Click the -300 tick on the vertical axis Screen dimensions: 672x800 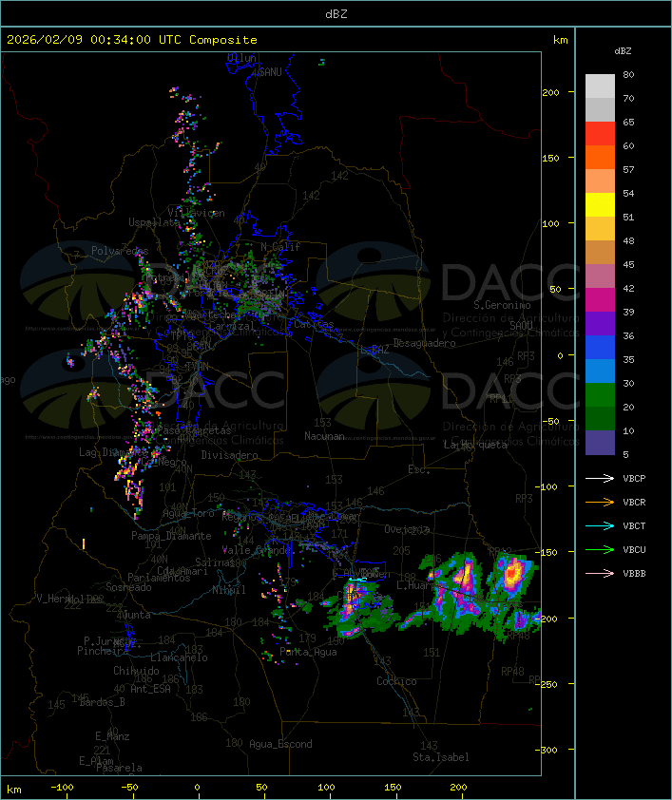[546, 750]
